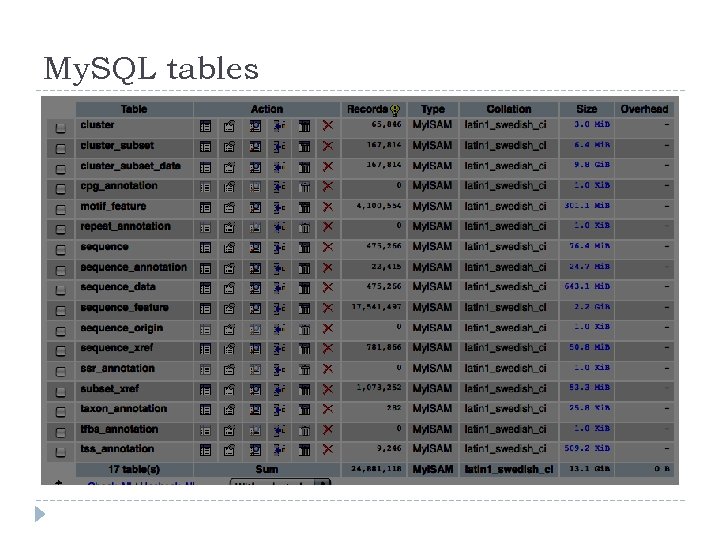720x540 pixels.
Task: Select the sequence table checkbox
Action: tap(60, 250)
